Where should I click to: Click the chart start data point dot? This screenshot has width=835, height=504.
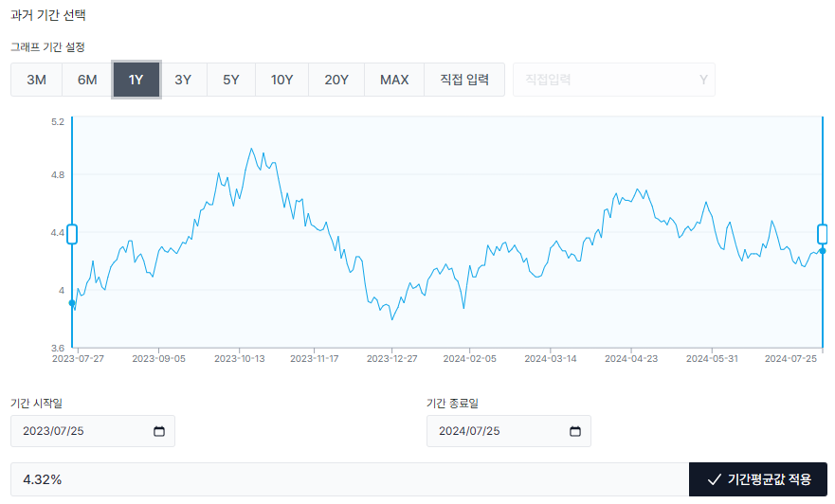point(72,303)
